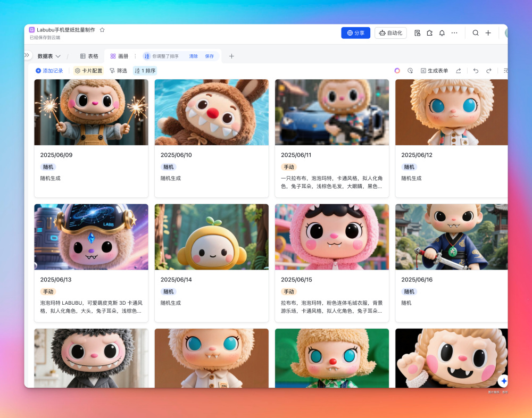
Task: Click description starting 一只拉布布，泡泡玛特
Action: (x=332, y=182)
